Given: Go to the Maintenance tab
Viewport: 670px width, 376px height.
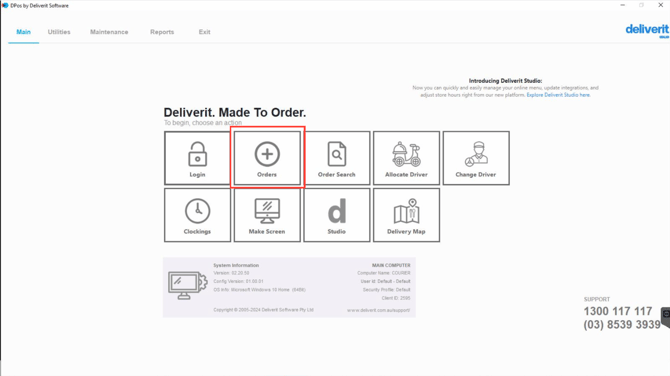Looking at the screenshot, I should (x=109, y=32).
